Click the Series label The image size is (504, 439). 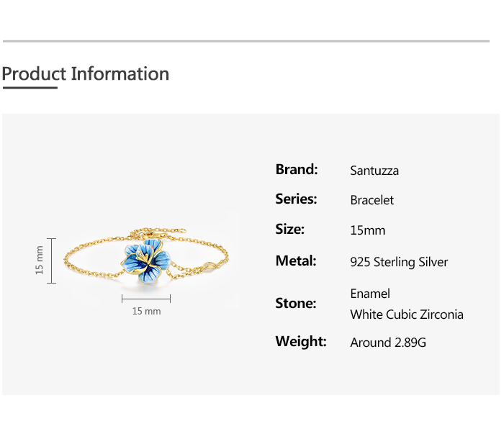click(296, 199)
